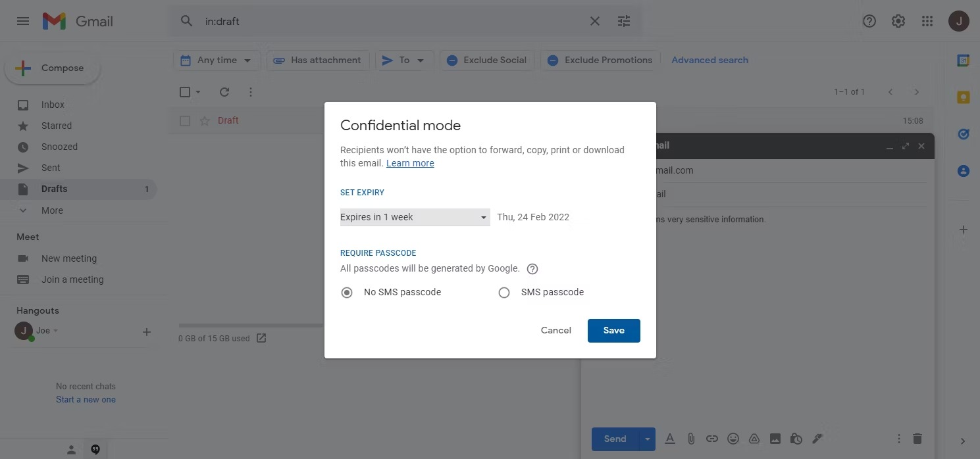Insert an emoji into the email
The image size is (980, 459).
coord(733,438)
